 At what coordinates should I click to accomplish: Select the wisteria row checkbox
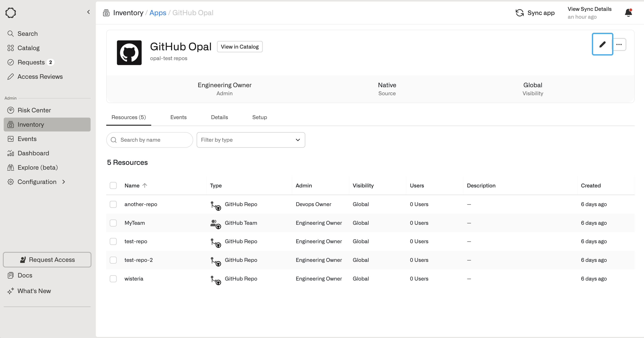click(x=113, y=279)
